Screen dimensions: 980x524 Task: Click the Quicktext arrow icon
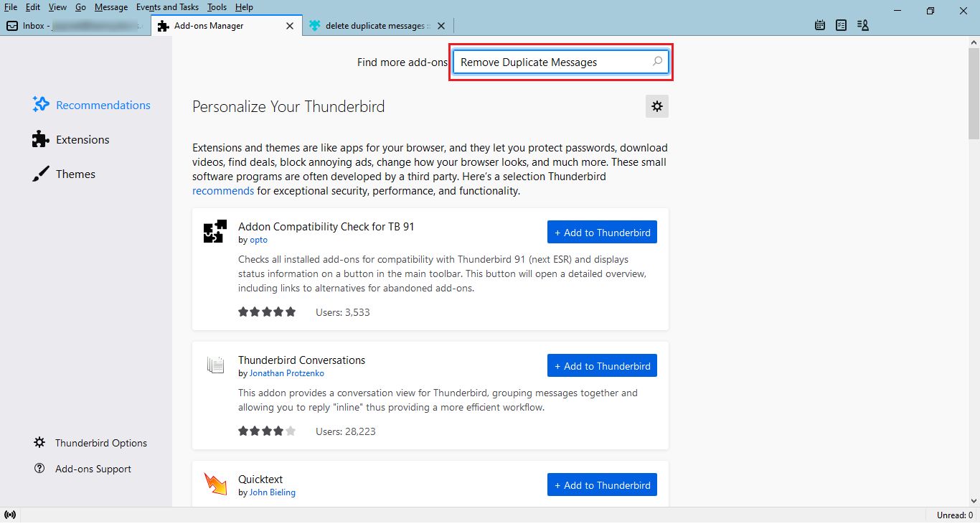215,485
